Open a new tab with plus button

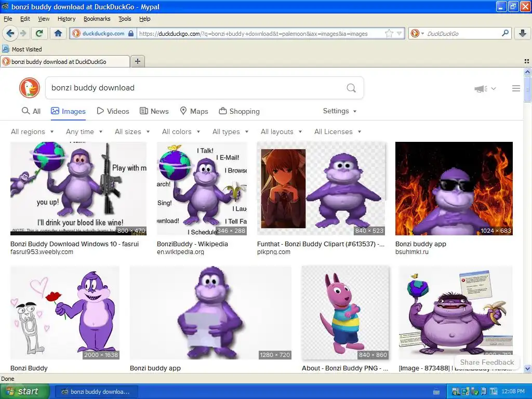tap(137, 61)
